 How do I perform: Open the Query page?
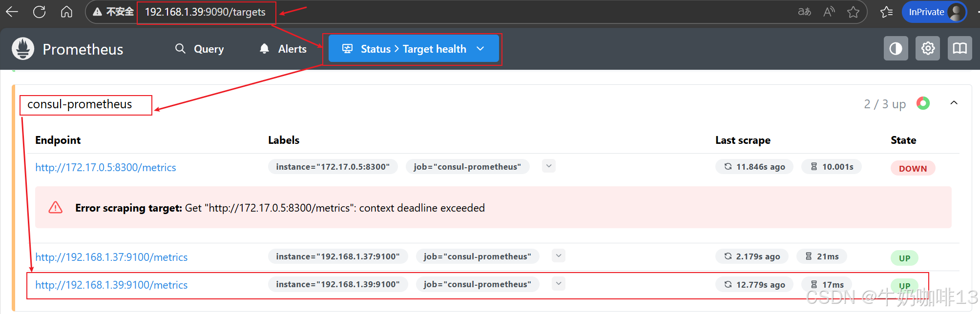point(199,49)
